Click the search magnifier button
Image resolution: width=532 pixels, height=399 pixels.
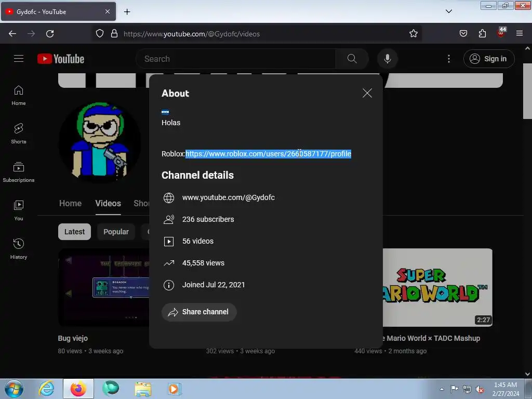coord(352,59)
